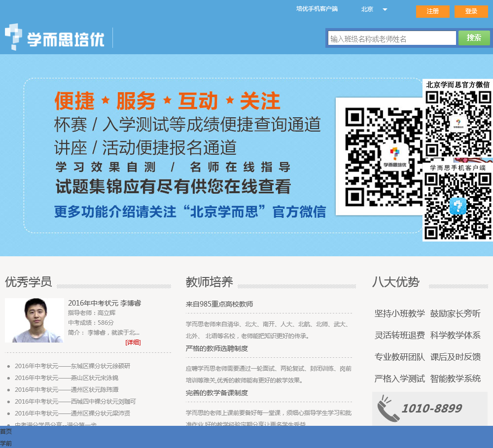Open 通州区裸分状元梁沛贤 article

72,414
